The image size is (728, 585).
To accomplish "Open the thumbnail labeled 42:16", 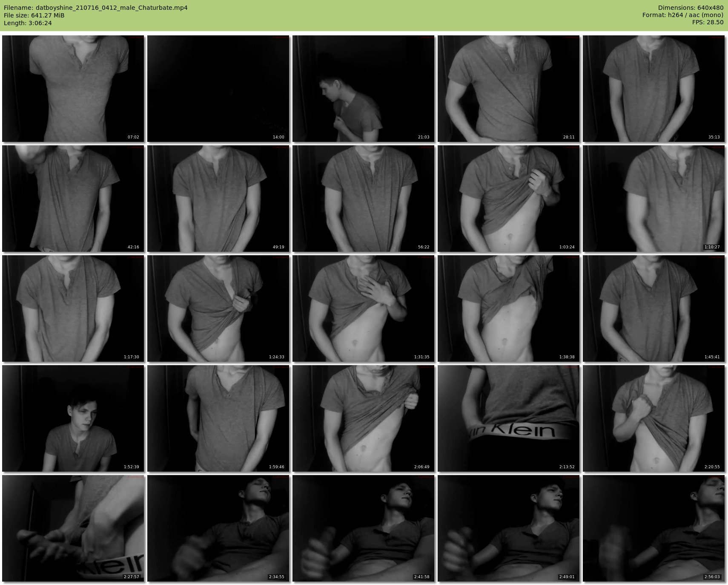I will click(x=73, y=199).
